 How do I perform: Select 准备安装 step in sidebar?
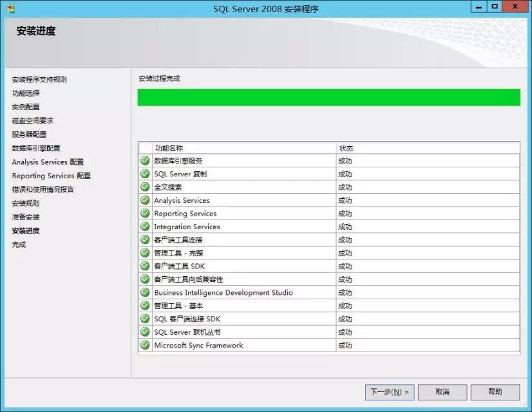coord(26,217)
